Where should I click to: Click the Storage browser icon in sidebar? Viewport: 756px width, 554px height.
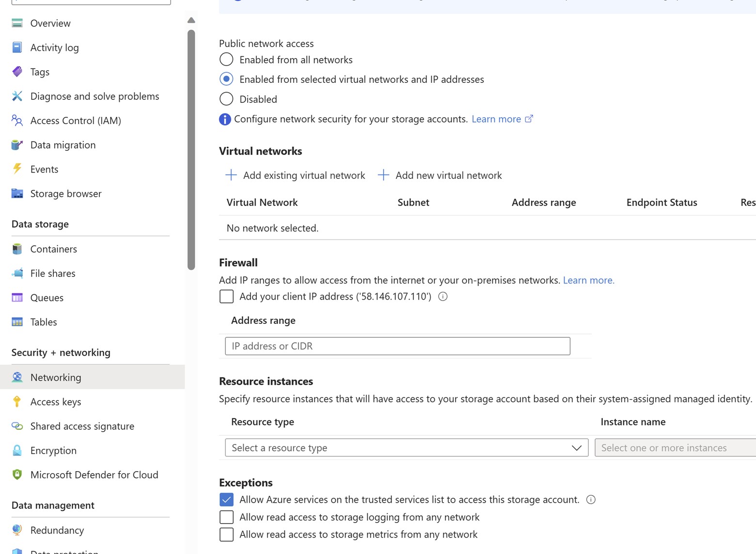point(17,193)
